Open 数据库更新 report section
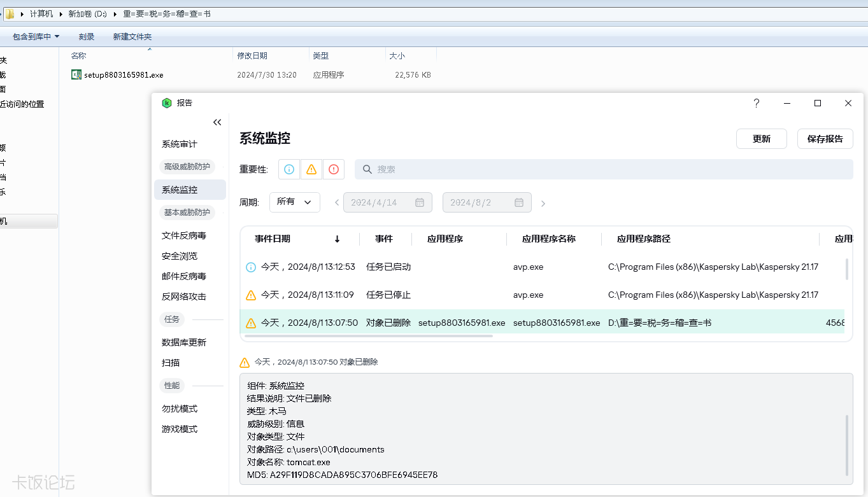 pyautogui.click(x=184, y=342)
